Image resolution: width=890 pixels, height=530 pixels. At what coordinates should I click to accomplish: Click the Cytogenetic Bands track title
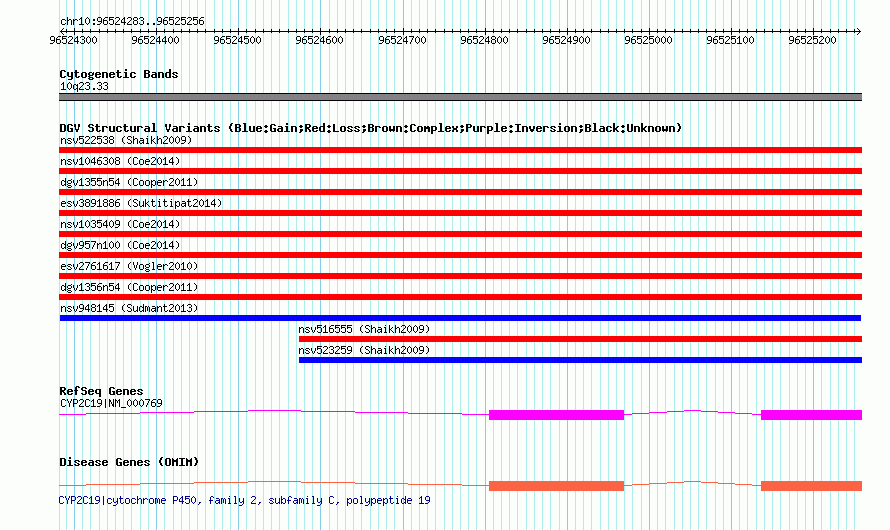click(x=119, y=74)
